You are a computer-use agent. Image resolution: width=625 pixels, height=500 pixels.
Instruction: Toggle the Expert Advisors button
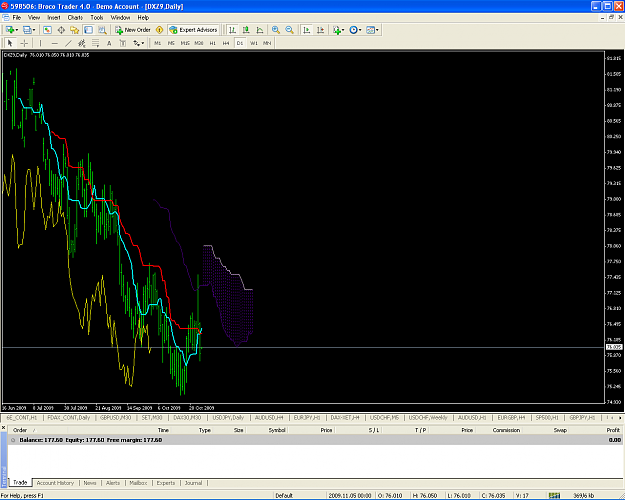tap(193, 30)
